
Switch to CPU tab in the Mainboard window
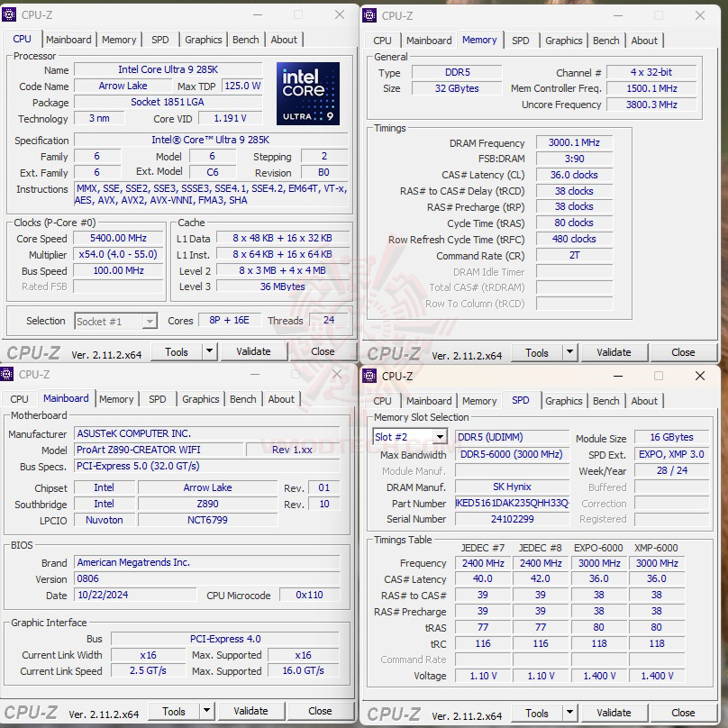click(x=19, y=399)
